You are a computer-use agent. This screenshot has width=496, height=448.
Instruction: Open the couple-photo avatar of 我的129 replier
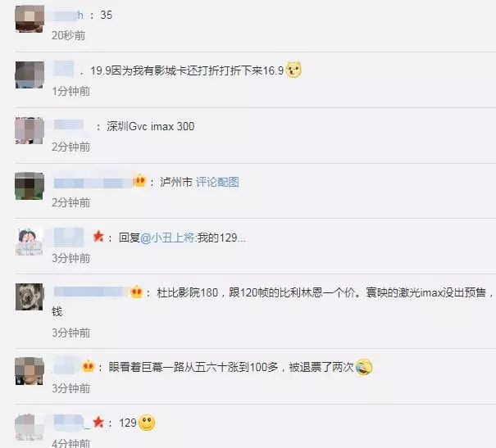[x=29, y=242]
